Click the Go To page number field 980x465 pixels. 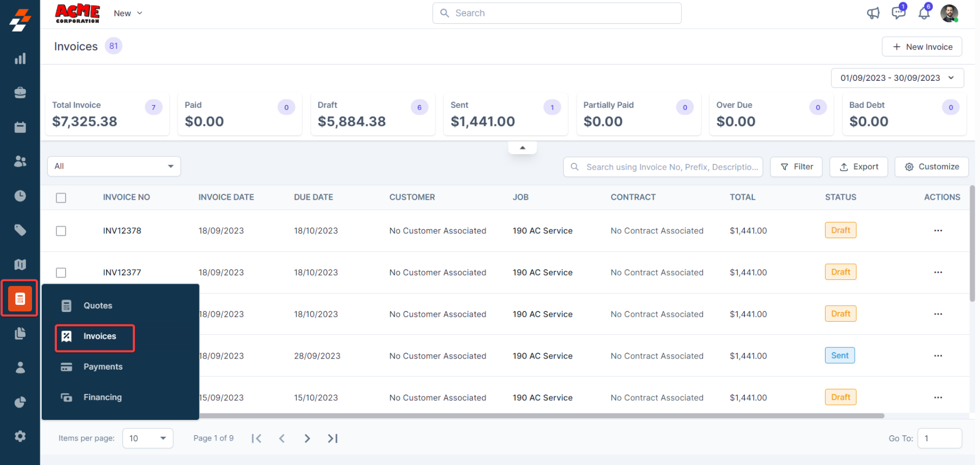pyautogui.click(x=939, y=438)
